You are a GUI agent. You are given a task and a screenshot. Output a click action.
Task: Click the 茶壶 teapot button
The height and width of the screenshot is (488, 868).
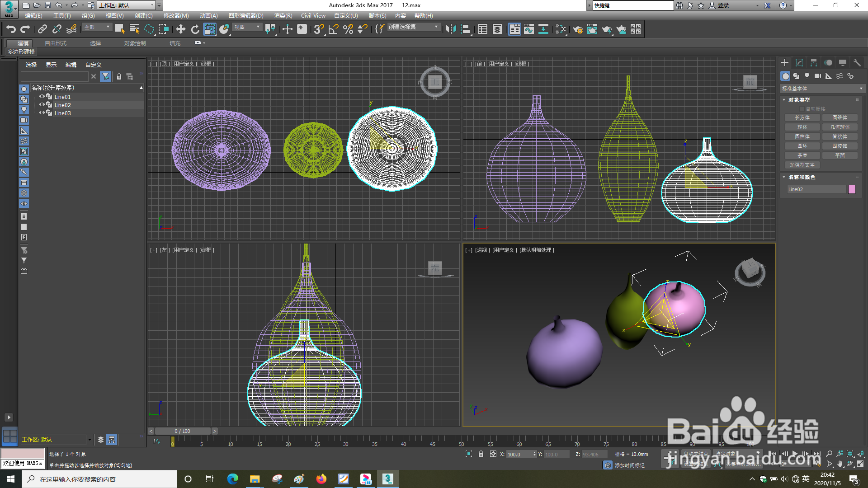pos(802,155)
